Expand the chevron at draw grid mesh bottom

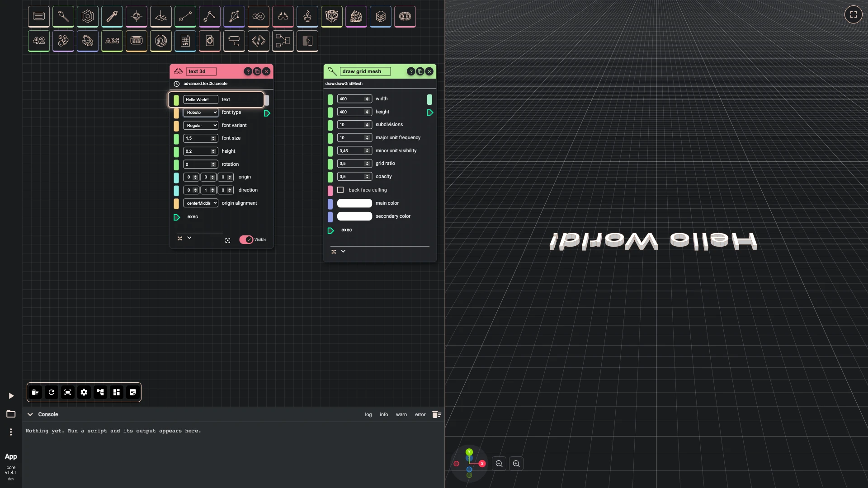[343, 251]
